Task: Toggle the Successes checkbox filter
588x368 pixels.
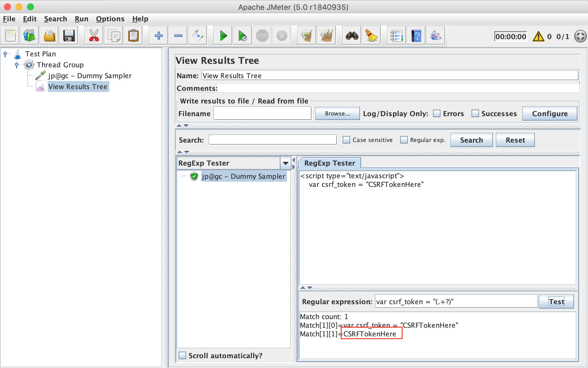Action: coord(475,113)
